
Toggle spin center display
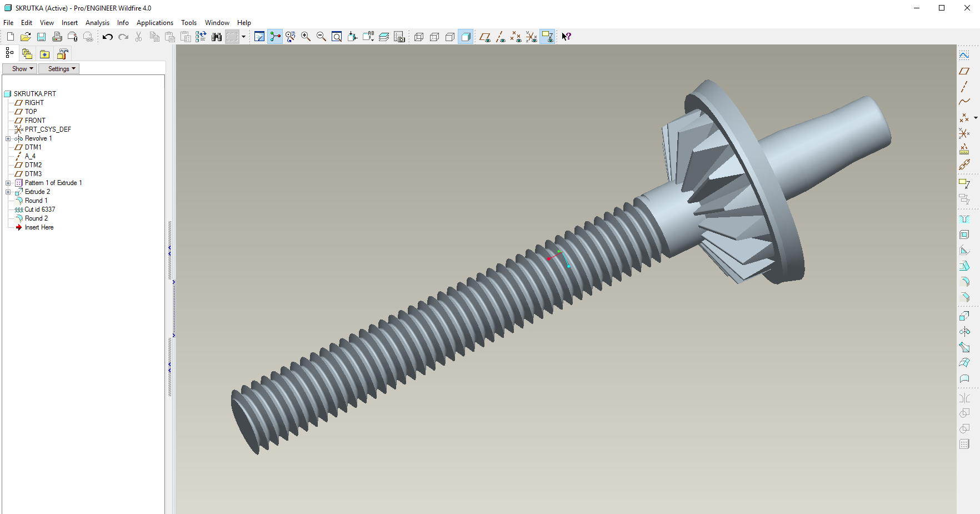[x=275, y=37]
